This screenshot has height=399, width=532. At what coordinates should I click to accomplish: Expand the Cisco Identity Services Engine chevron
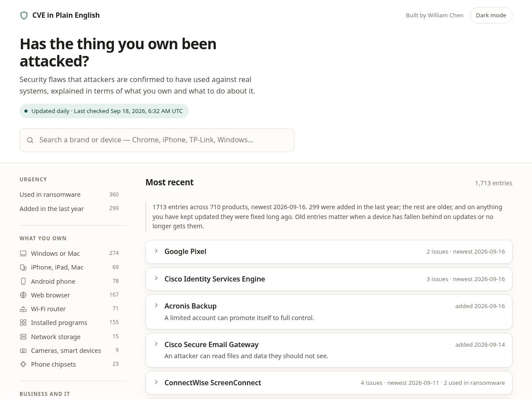pos(156,278)
